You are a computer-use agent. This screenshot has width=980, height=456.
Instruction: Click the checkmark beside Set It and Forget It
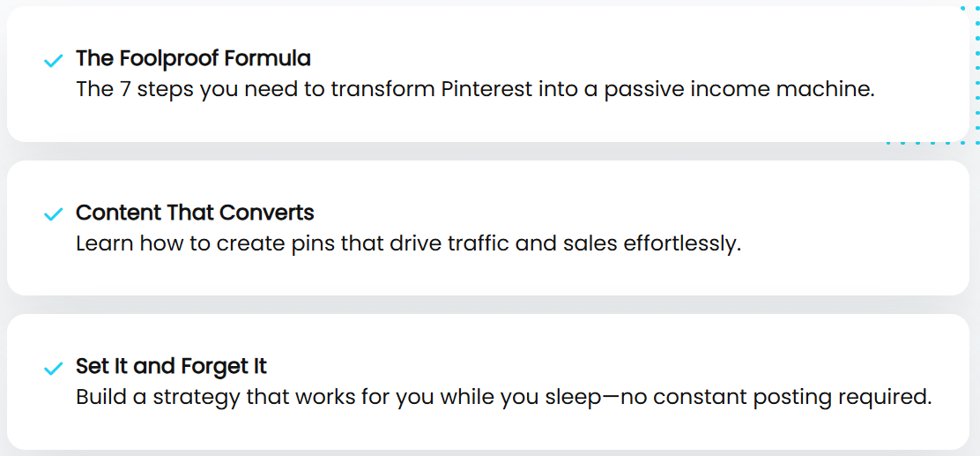click(x=53, y=368)
